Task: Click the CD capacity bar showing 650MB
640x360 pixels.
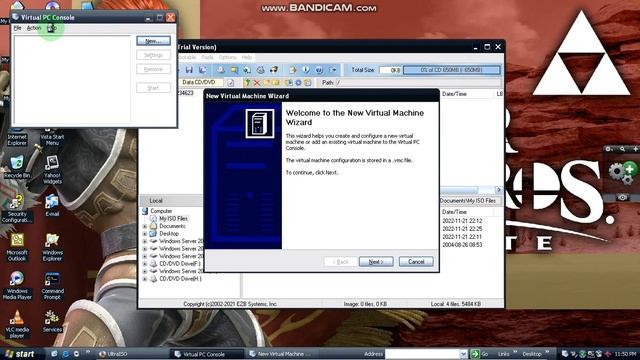Action: click(451, 70)
